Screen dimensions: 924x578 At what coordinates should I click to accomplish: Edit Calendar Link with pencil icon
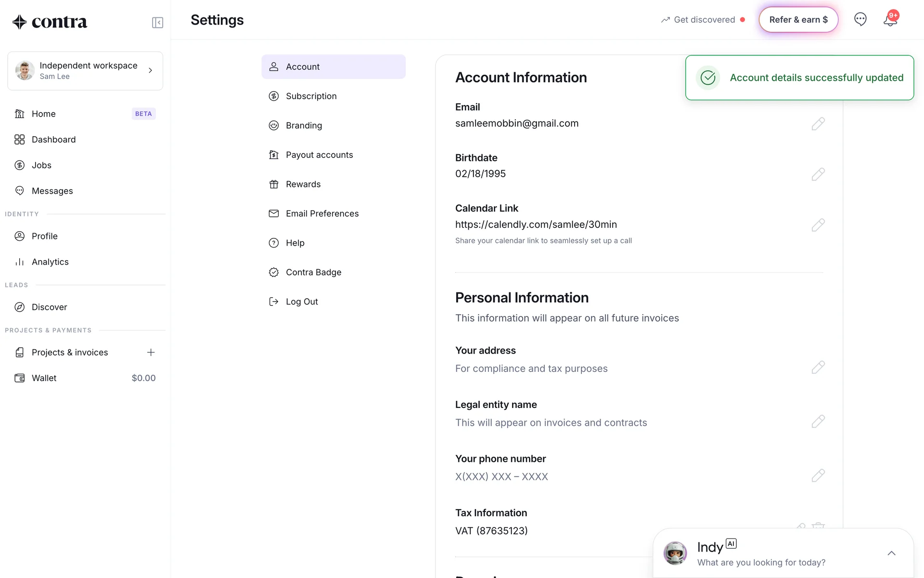pyautogui.click(x=818, y=225)
